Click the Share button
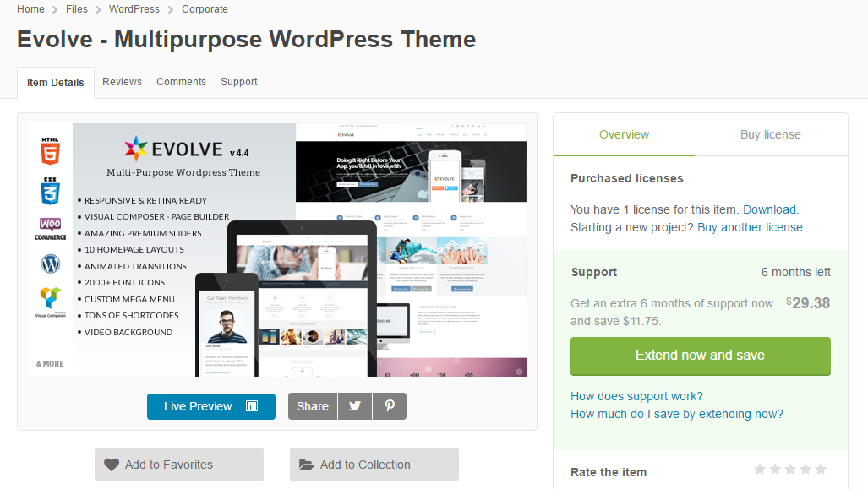 [x=312, y=406]
